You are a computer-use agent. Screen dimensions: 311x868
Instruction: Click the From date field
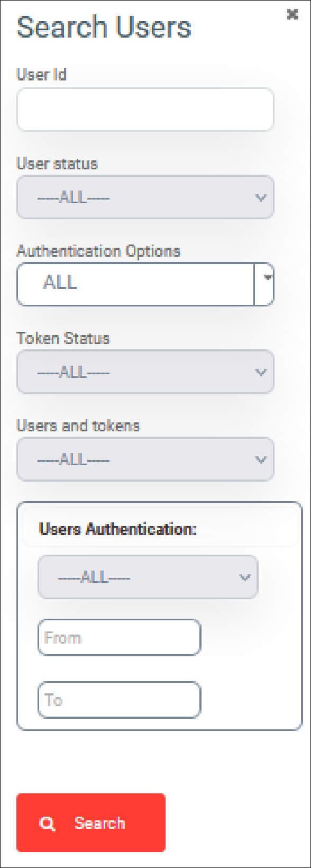coord(120,638)
